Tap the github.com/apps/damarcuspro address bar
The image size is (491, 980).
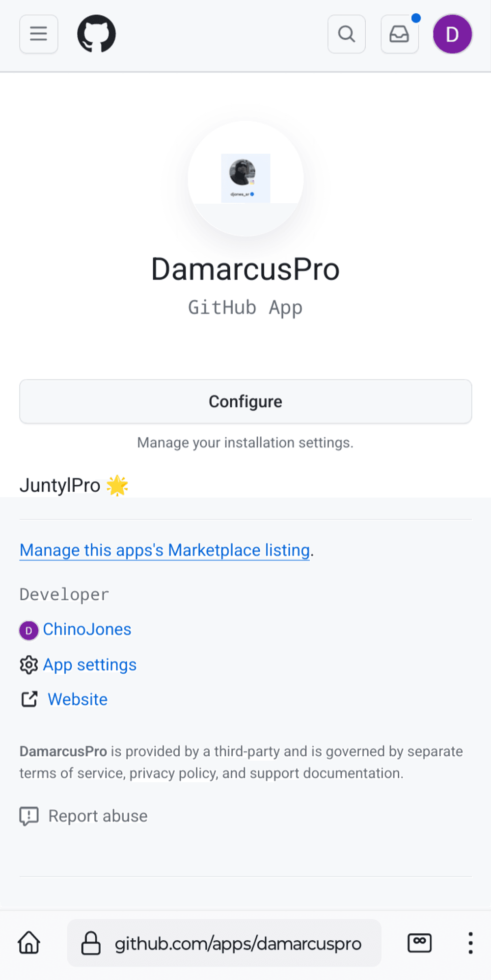[238, 943]
